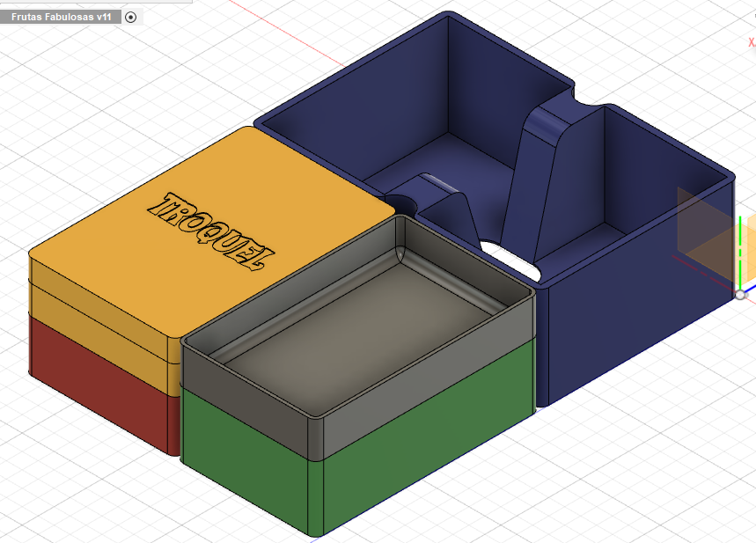Select the navy blue box's outer side wall
Screen dimensions: 756x543
tap(642, 299)
